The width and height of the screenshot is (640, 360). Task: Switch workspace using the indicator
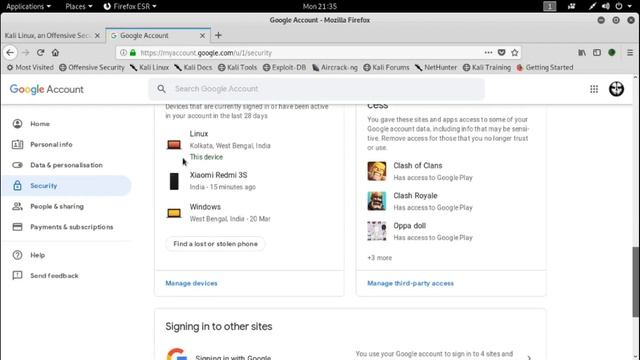click(549, 6)
